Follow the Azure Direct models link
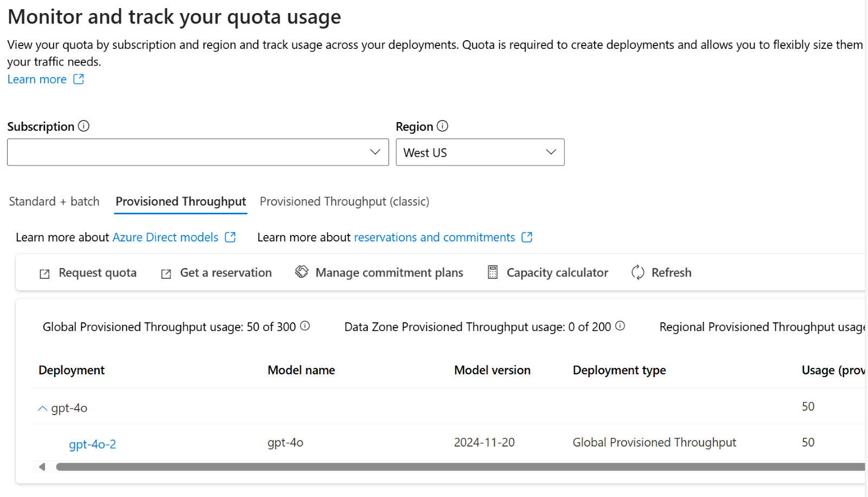This screenshot has width=868, height=497. (165, 238)
